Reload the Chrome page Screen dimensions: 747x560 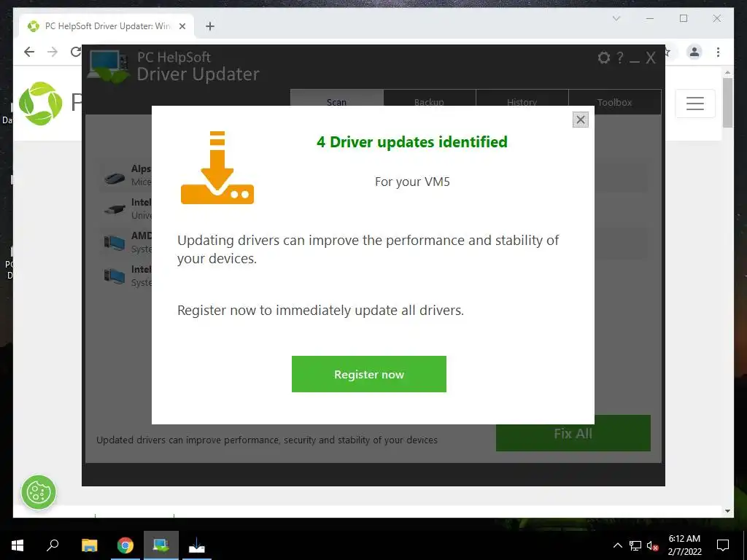click(x=75, y=52)
